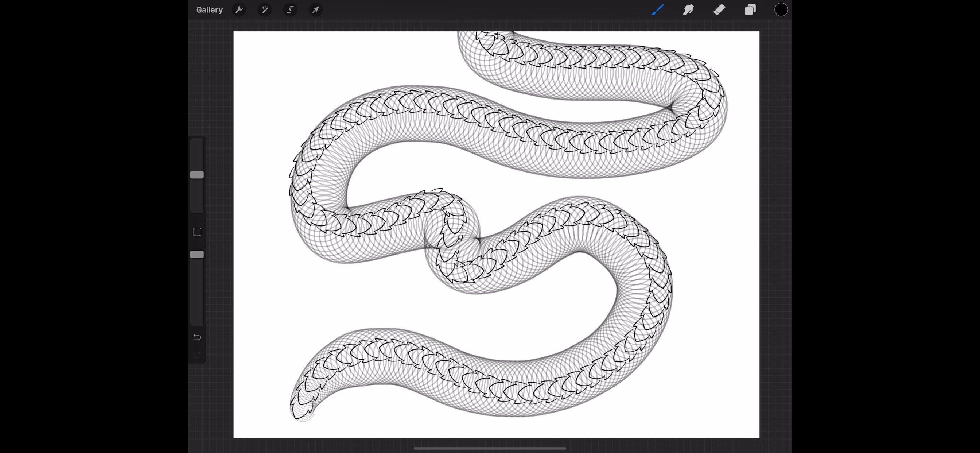Image resolution: width=980 pixels, height=453 pixels.
Task: Select the Eraser tool
Action: point(719,10)
